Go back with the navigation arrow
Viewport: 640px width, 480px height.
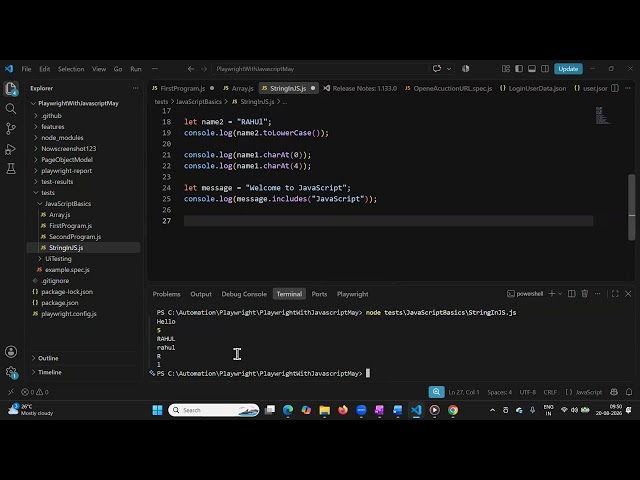click(x=191, y=69)
